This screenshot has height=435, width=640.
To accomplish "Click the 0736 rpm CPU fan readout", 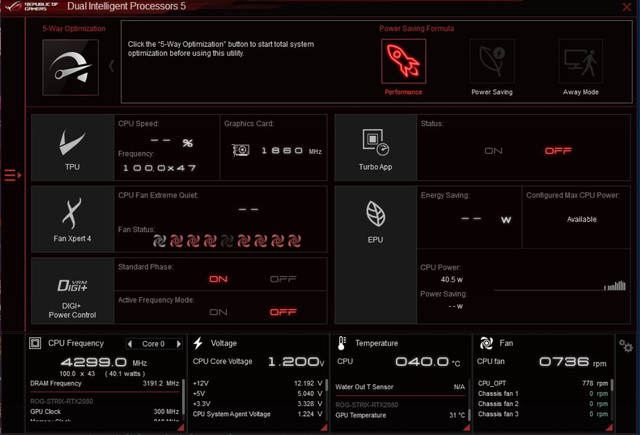I will (572, 362).
